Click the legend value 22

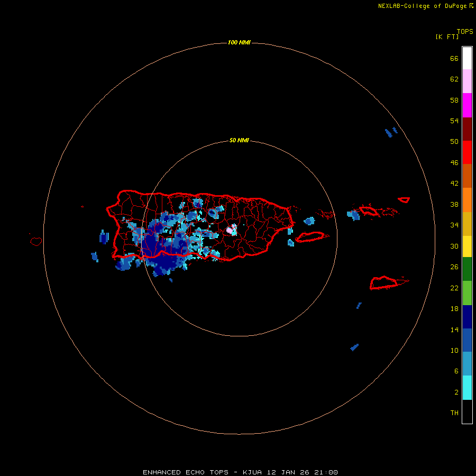pos(454,288)
